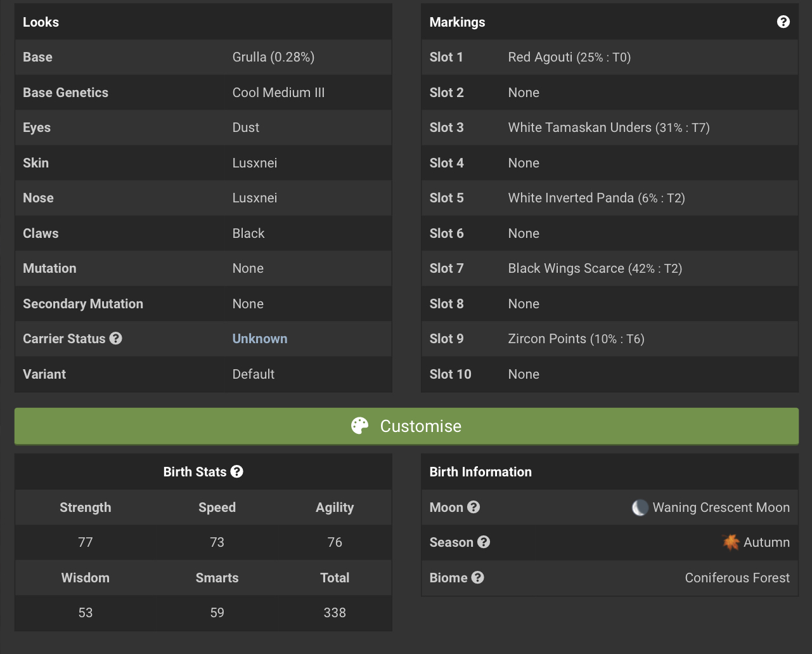Screen dimensions: 812x654
Task: Click the Slot 1 label
Action: [446, 57]
